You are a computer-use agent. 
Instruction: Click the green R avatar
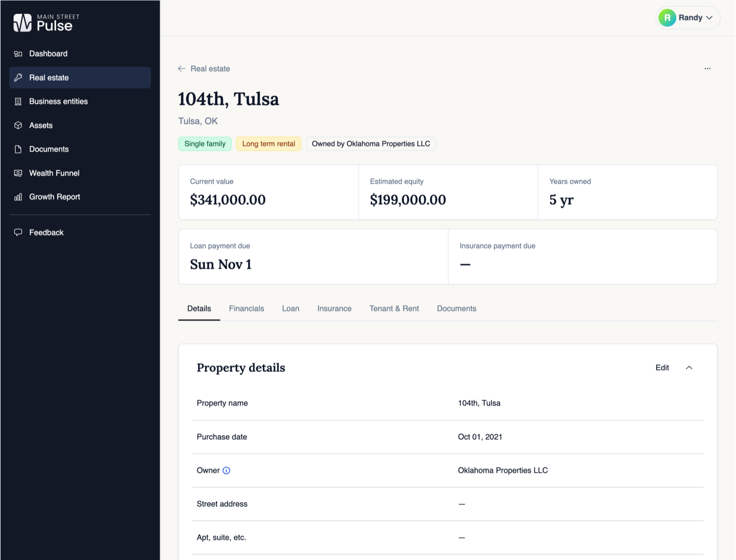pos(667,18)
